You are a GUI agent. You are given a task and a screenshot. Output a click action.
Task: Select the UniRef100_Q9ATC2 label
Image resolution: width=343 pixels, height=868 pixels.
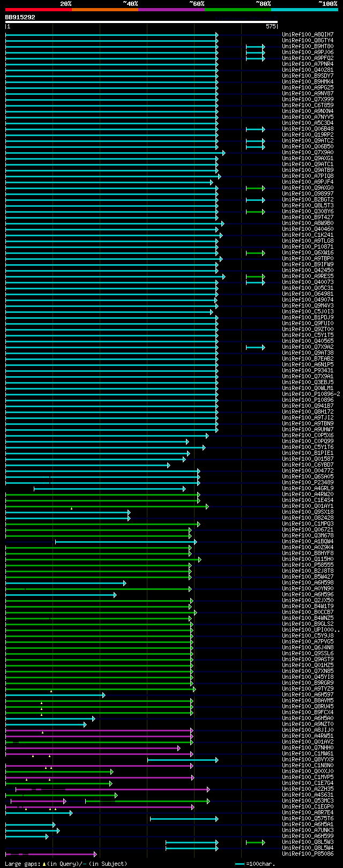tap(308, 141)
